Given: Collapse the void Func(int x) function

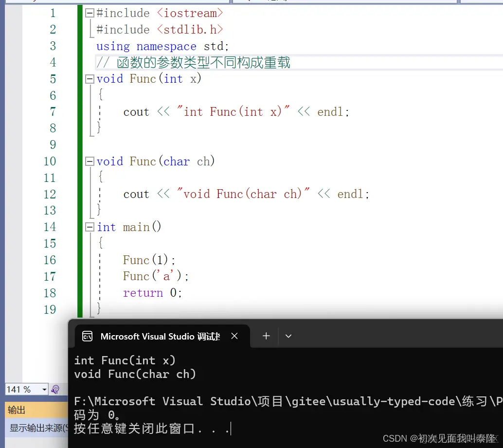Looking at the screenshot, I should click(x=90, y=79).
